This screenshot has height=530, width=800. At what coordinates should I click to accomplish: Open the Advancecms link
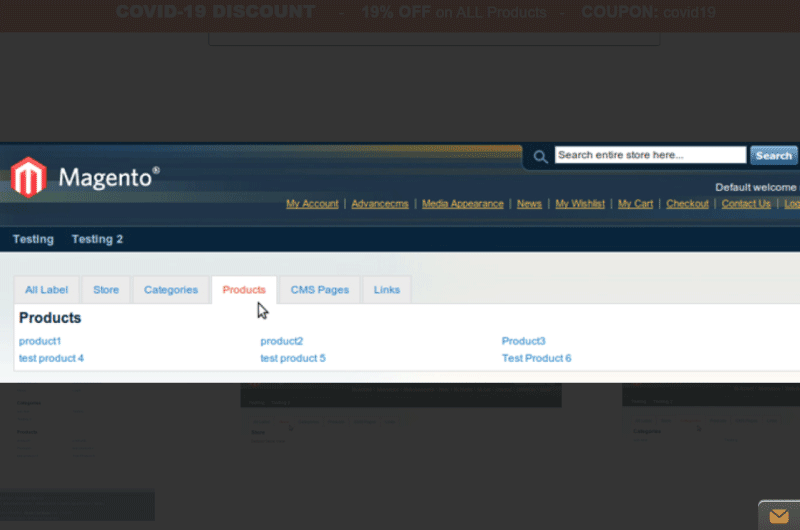380,204
